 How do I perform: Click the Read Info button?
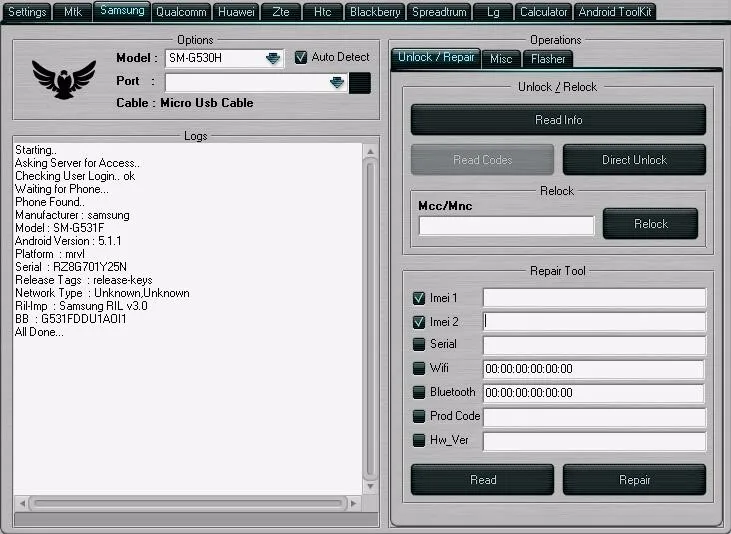[x=559, y=120]
